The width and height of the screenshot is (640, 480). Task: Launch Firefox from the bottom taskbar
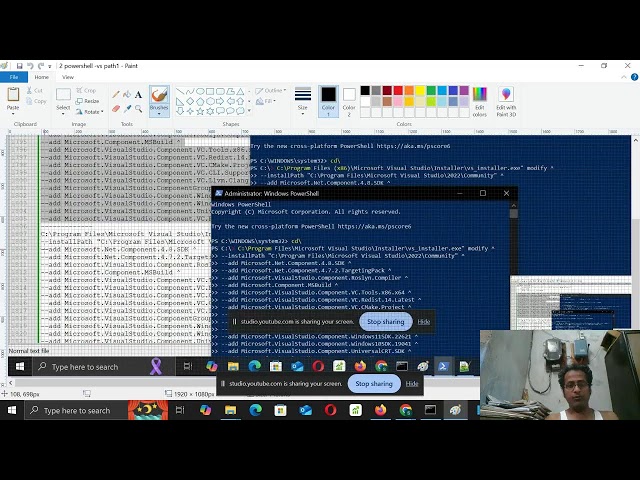[x=380, y=410]
